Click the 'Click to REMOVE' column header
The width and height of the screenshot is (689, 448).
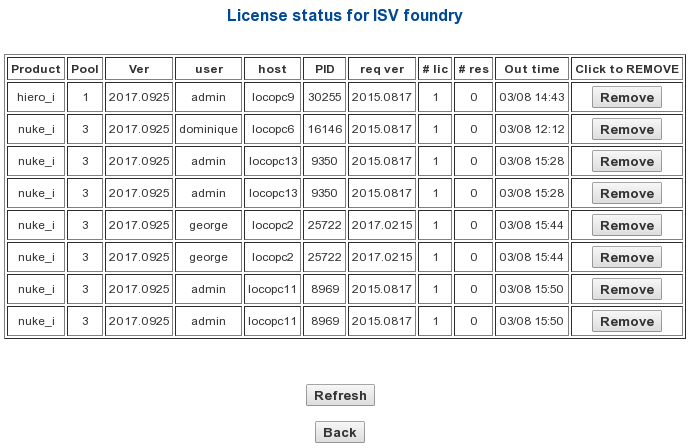(627, 69)
